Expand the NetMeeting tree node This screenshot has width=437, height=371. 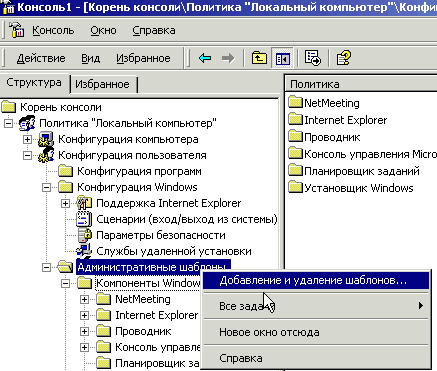point(84,299)
